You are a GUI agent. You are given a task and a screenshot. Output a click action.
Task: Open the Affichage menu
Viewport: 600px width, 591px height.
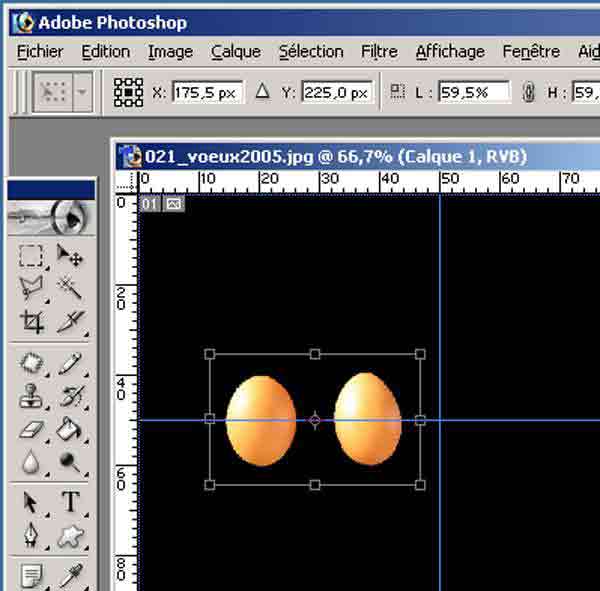click(450, 52)
